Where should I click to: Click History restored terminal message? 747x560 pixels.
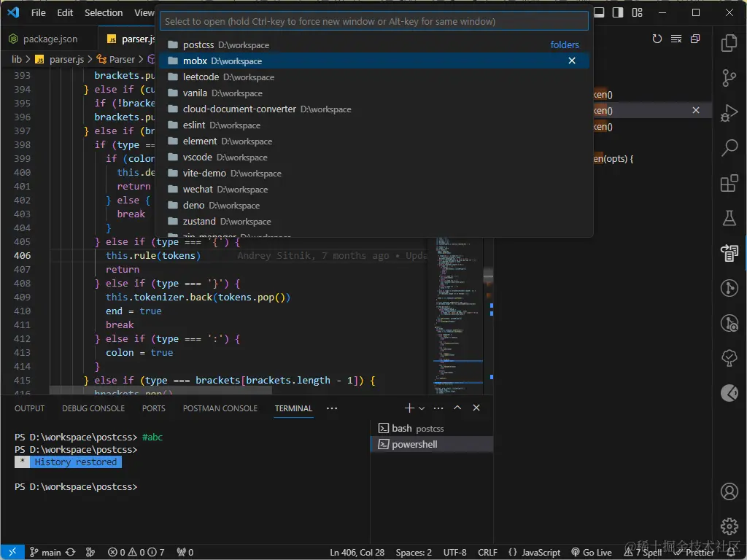point(75,462)
